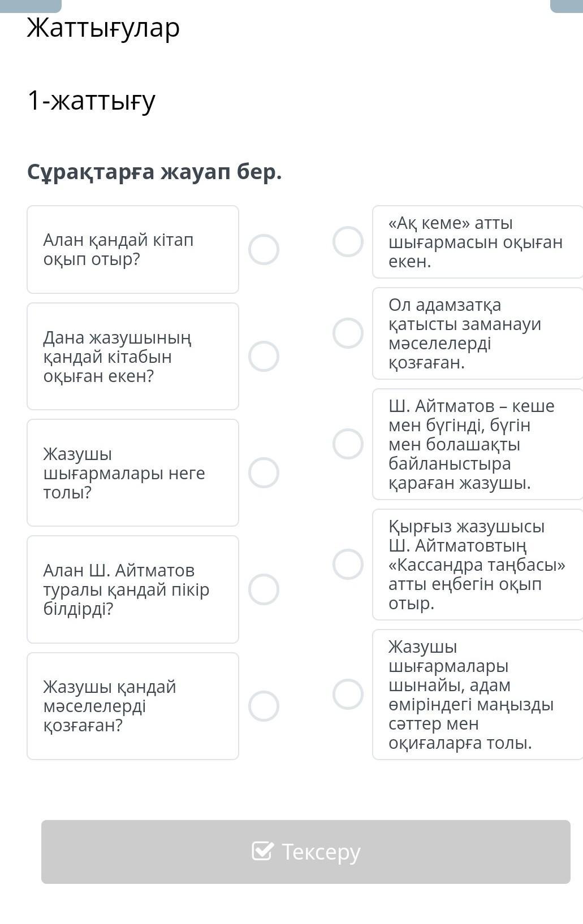Select the radio circle beside 'Жазушы қандай мәселелерді қозғаған?'
583x924 pixels.
[264, 706]
